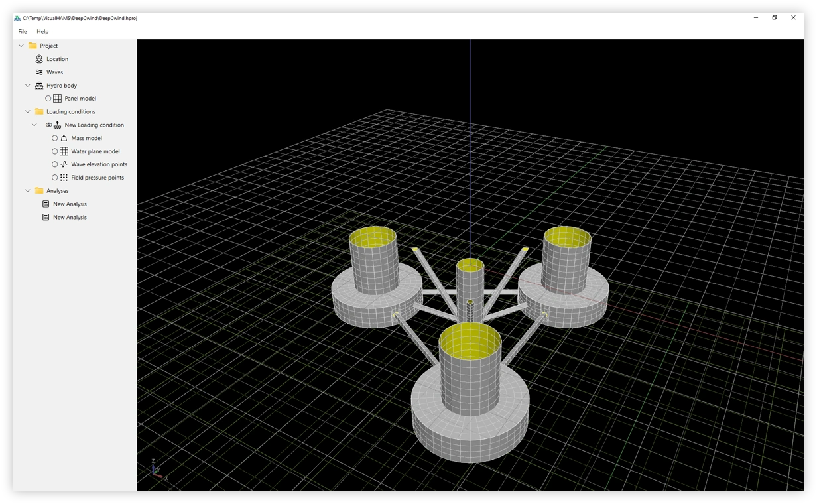
Task: Toggle the Wave elevation points radio button
Action: 55,164
